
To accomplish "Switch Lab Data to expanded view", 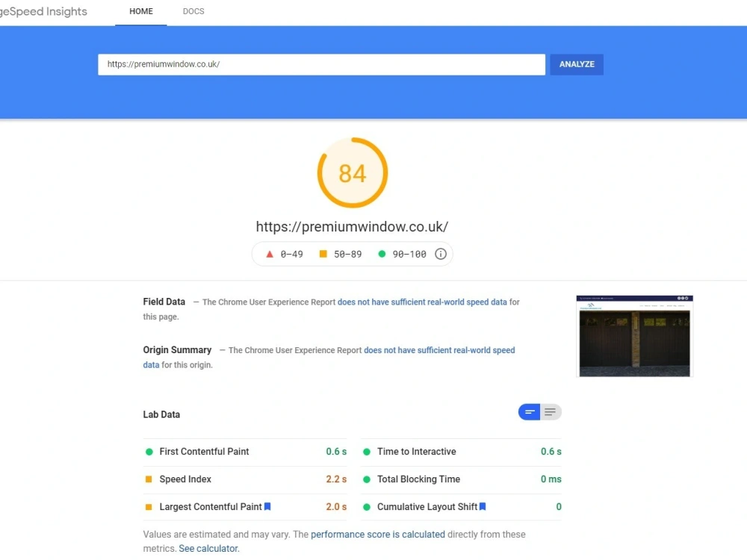I will [551, 412].
